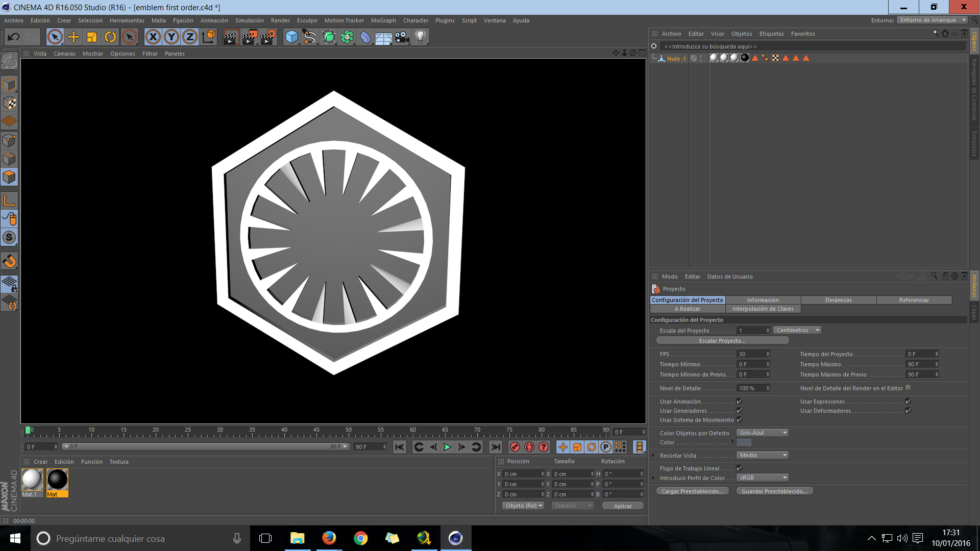Go to end of animation

(x=496, y=447)
